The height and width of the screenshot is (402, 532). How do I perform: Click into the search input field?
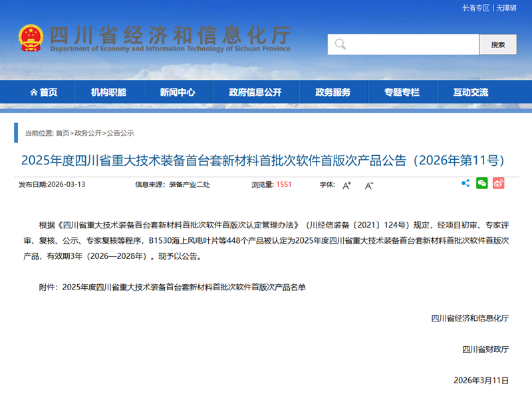(412, 45)
